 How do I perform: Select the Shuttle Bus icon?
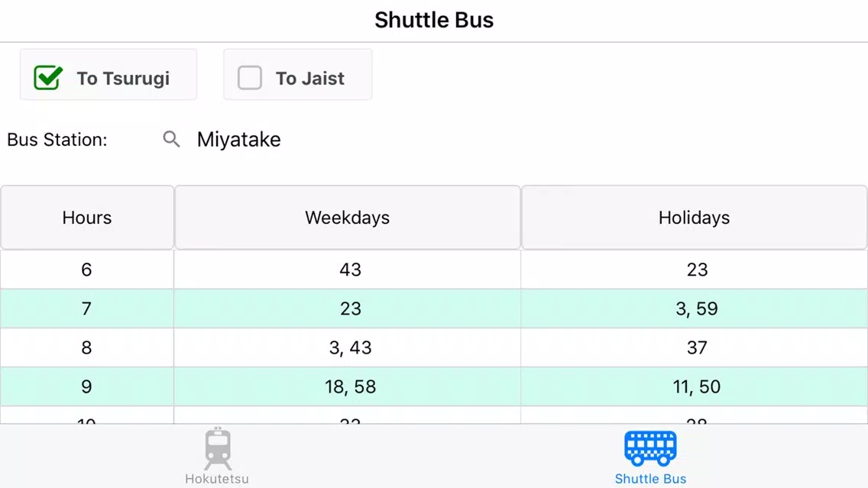click(x=650, y=448)
